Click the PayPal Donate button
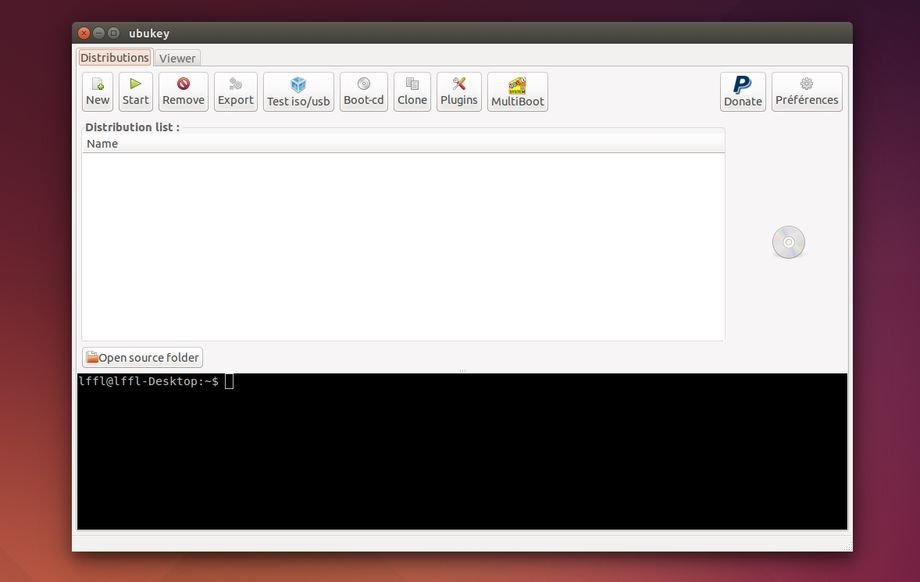 click(742, 85)
